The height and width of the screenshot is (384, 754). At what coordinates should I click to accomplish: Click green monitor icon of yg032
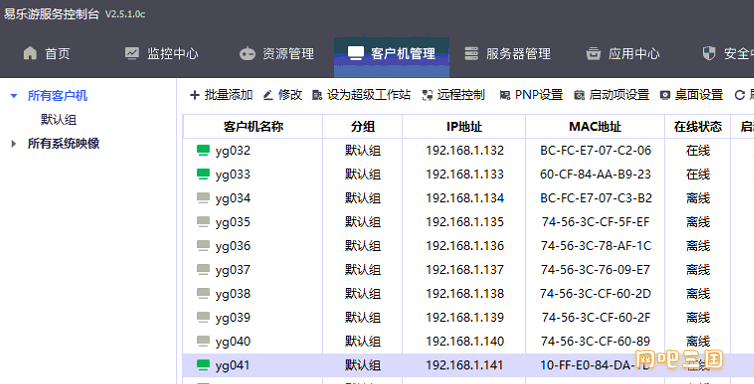click(203, 150)
